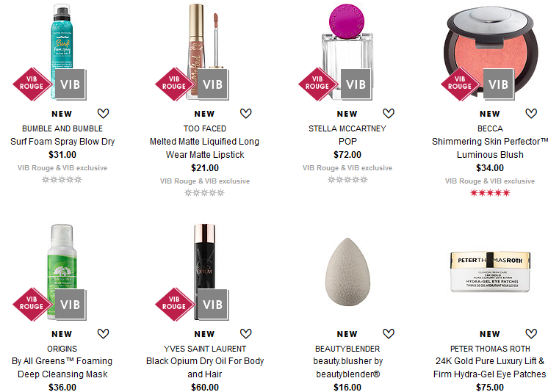548x392 pixels.
Task: Save Peter Thomas Roth eye patches heart
Action: (x=531, y=334)
